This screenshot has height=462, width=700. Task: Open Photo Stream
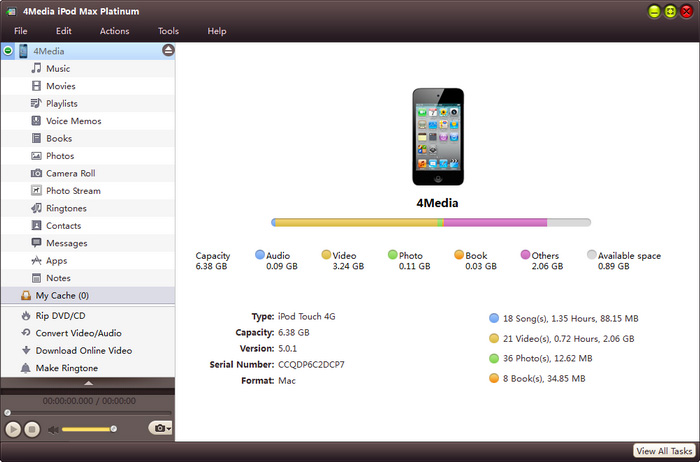88,190
